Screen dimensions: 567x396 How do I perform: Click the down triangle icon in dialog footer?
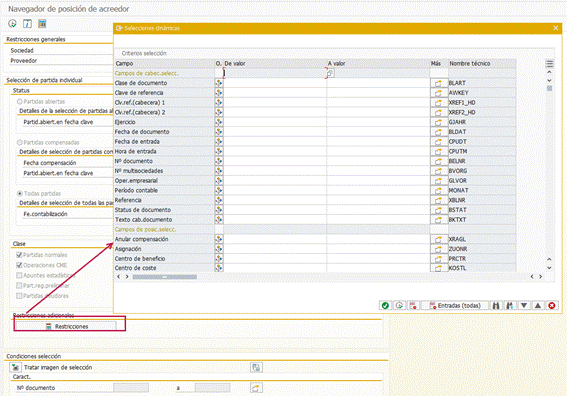(x=524, y=306)
